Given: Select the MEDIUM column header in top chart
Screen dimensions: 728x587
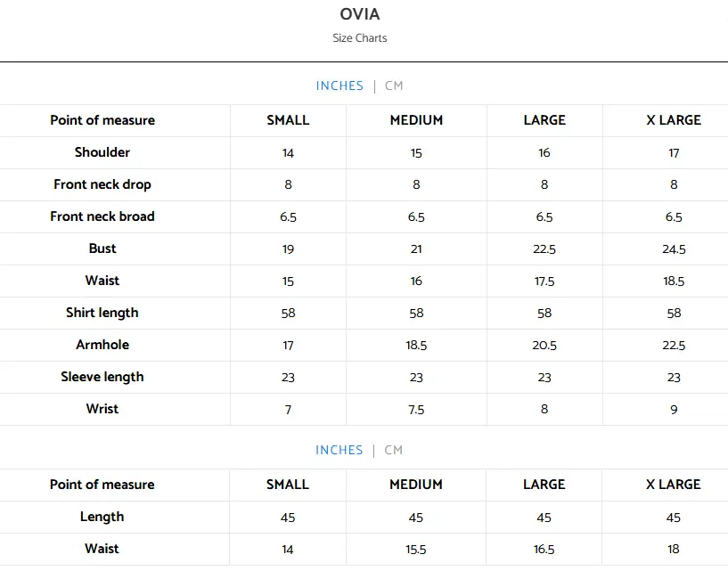Looking at the screenshot, I should (415, 120).
